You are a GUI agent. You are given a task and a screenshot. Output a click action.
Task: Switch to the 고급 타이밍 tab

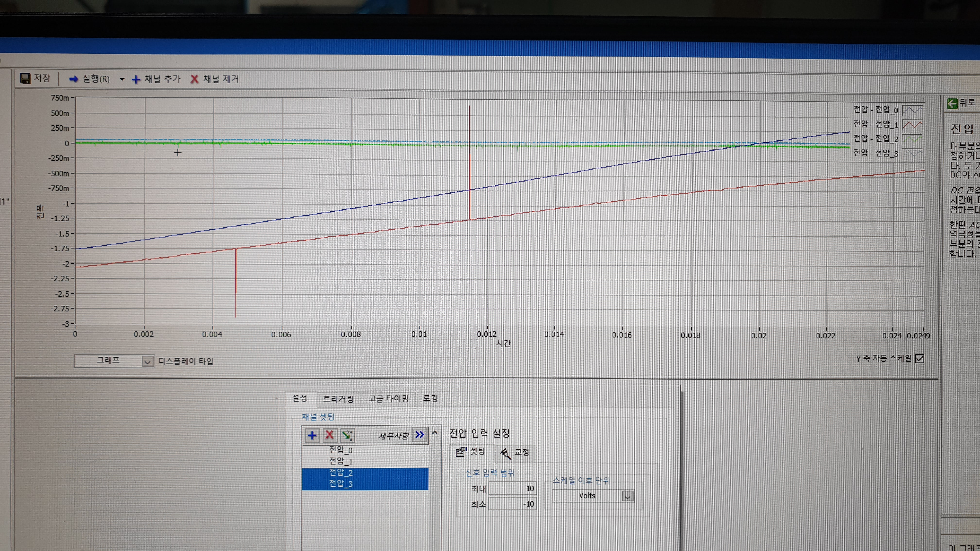coord(388,398)
